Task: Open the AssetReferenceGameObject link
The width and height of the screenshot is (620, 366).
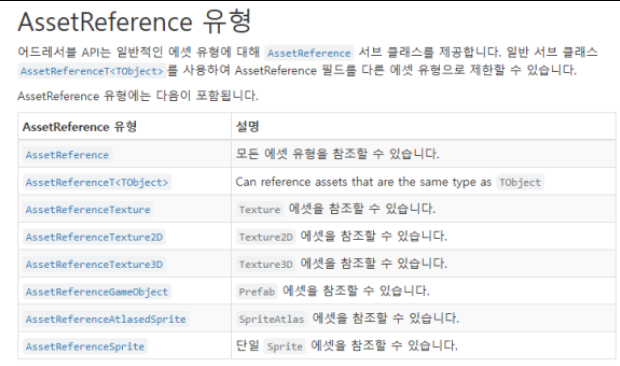Action: tap(97, 292)
